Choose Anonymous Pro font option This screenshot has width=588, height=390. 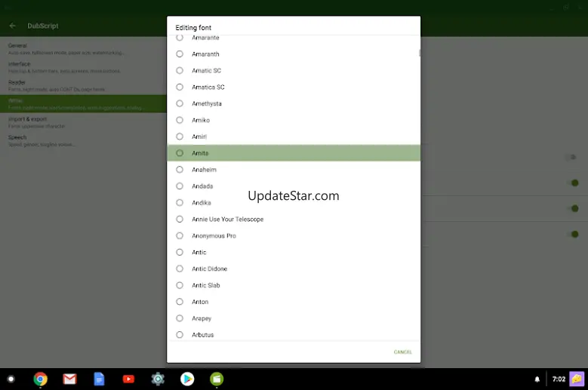[180, 236]
